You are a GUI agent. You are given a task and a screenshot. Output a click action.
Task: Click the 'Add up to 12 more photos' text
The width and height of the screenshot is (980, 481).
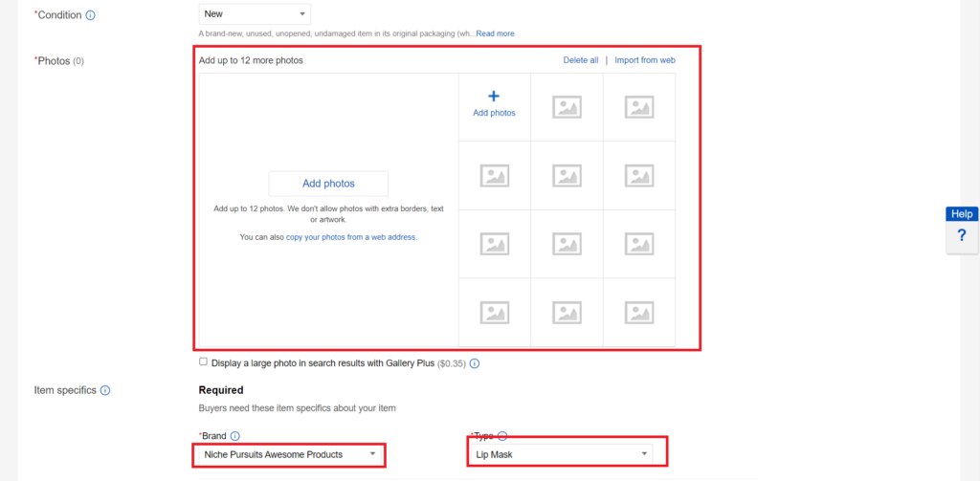click(x=251, y=60)
